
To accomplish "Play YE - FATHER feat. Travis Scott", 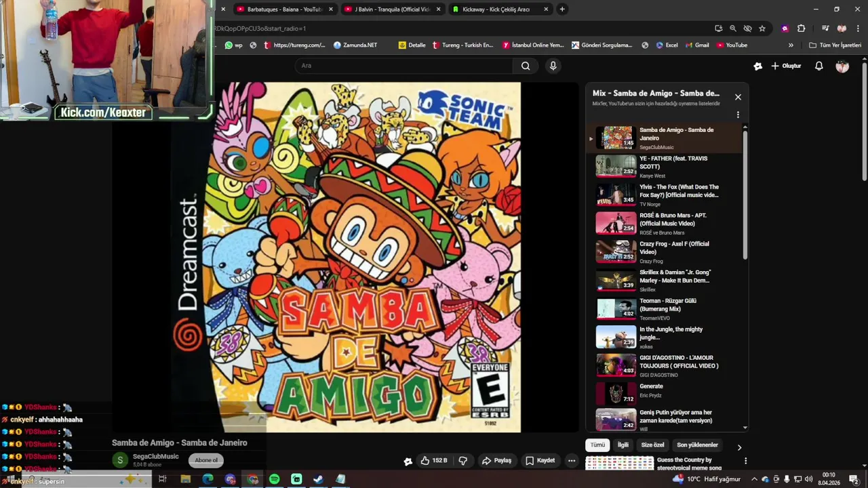I will (664, 167).
